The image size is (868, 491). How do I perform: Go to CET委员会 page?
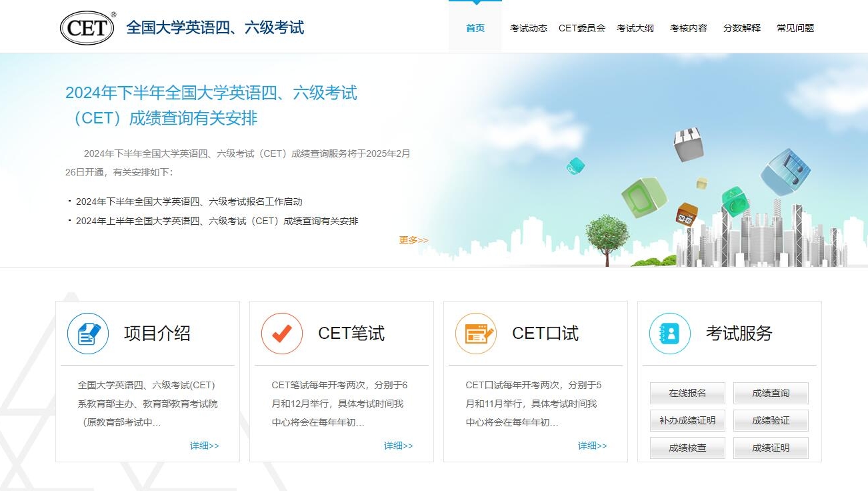[581, 28]
